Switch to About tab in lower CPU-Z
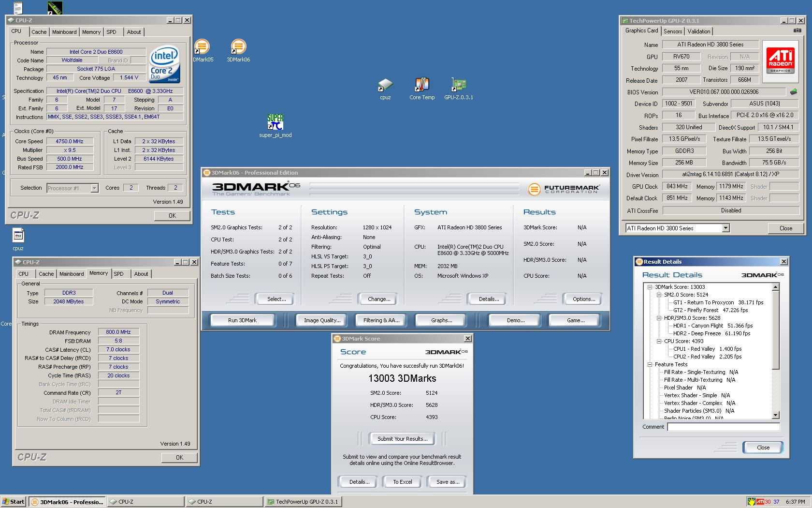 click(141, 274)
